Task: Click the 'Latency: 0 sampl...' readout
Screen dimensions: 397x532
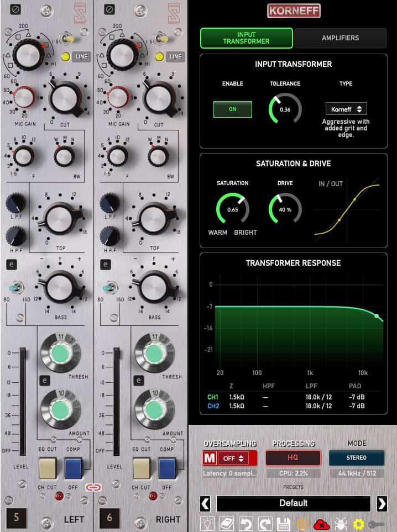Action: point(229,473)
